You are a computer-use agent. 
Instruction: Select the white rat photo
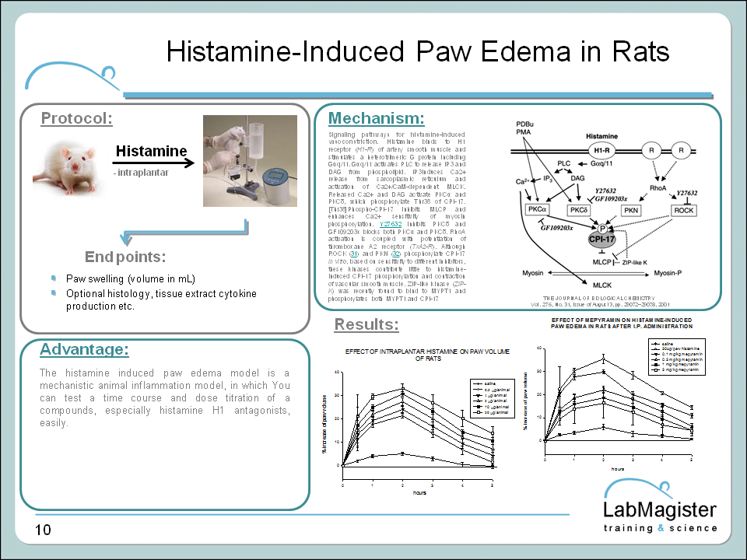(x=67, y=168)
